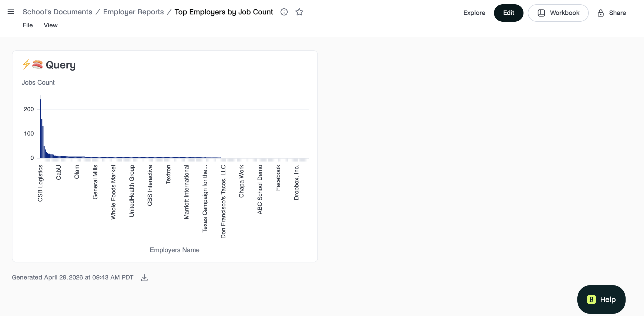Click the UnitedHealth Group label
Image resolution: width=644 pixels, height=316 pixels.
point(132,191)
